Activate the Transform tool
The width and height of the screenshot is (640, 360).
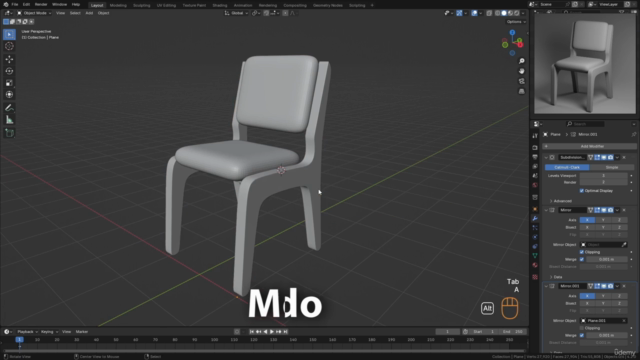click(x=9, y=95)
